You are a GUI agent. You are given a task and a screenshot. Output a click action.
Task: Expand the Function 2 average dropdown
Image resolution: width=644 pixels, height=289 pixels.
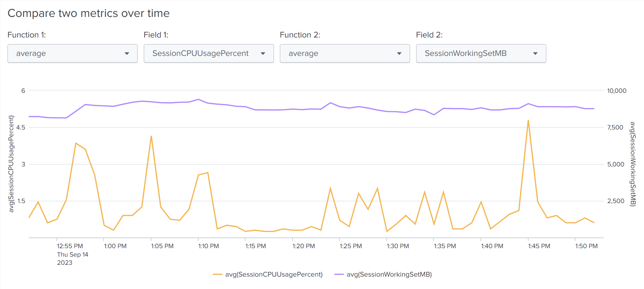(345, 53)
